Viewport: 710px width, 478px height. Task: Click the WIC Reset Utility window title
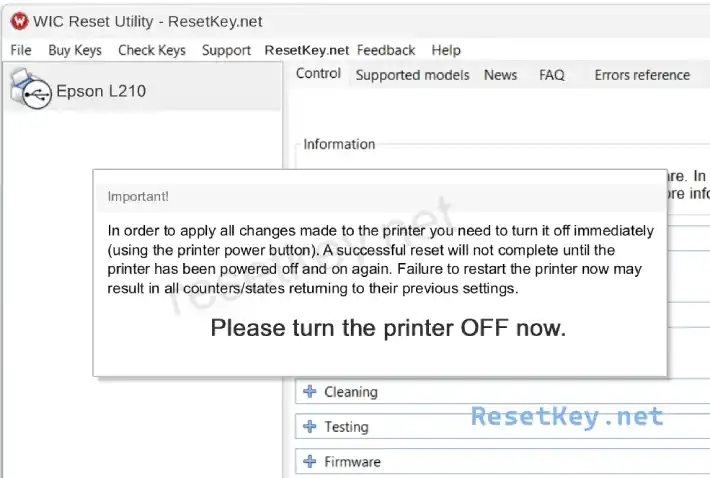[148, 21]
